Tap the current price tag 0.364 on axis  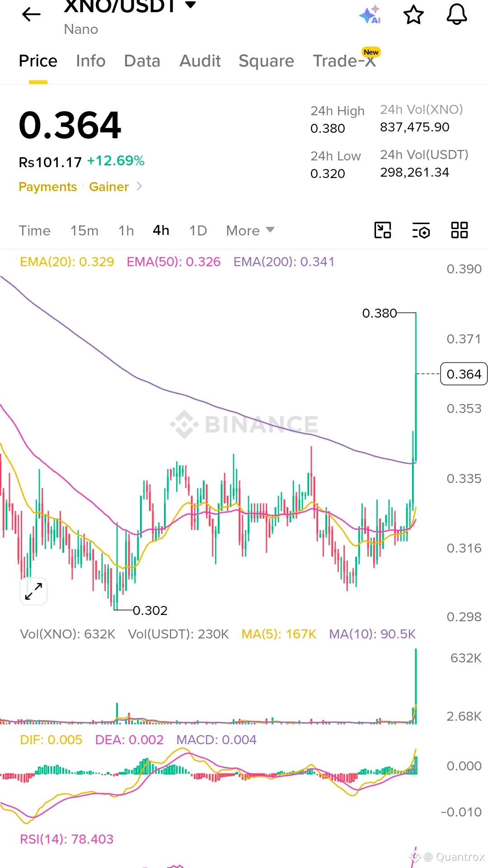click(x=464, y=374)
